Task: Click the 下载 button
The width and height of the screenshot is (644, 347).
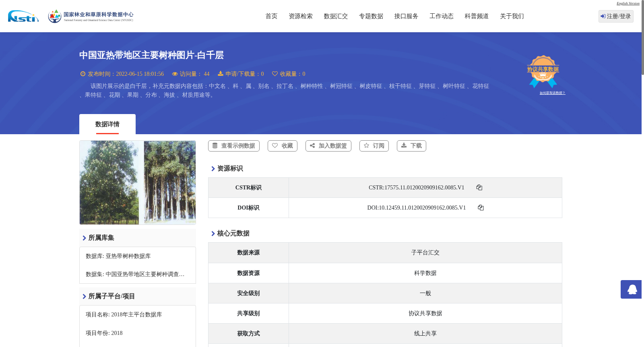Action: click(x=411, y=146)
